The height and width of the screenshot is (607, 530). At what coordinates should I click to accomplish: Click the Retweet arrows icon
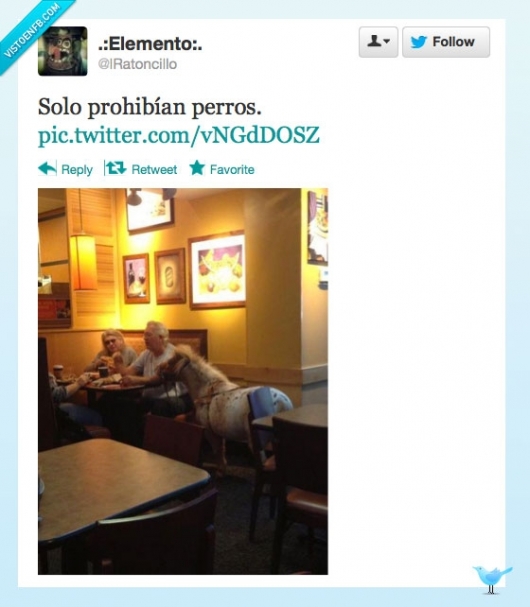point(116,168)
